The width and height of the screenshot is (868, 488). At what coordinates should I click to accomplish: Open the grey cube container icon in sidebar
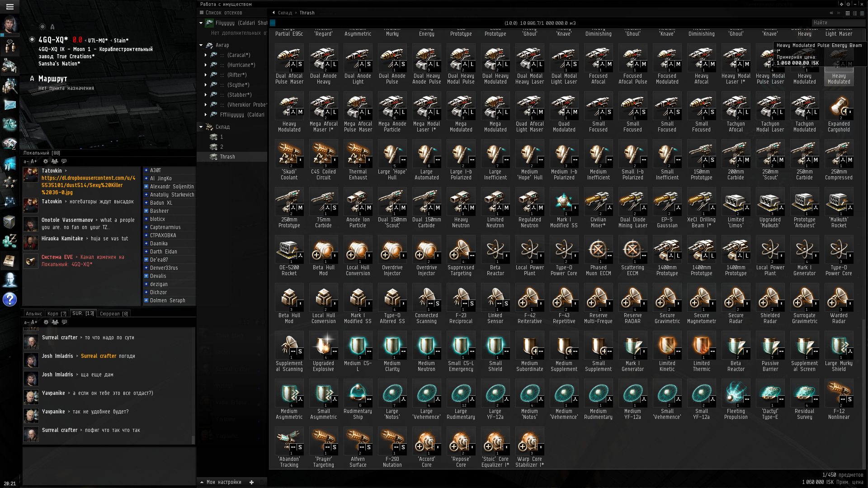[9, 222]
